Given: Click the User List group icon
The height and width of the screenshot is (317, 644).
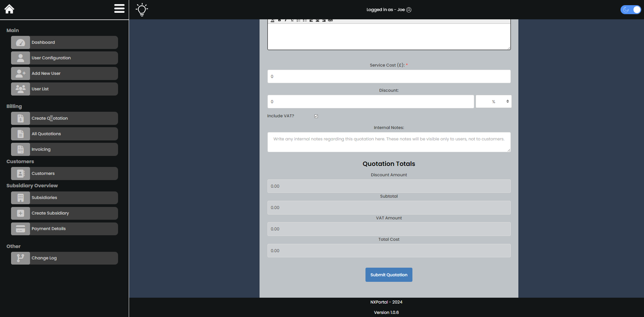Looking at the screenshot, I should [20, 89].
